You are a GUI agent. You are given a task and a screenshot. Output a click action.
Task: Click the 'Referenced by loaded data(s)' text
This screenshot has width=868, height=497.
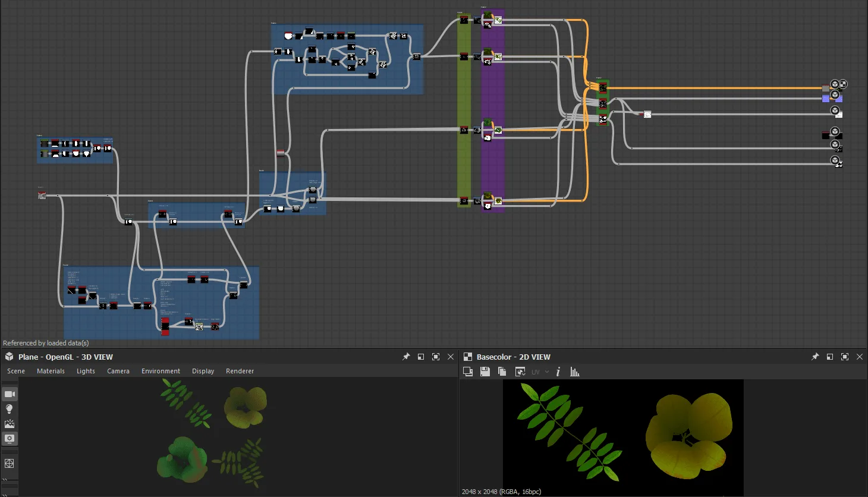pyautogui.click(x=46, y=342)
